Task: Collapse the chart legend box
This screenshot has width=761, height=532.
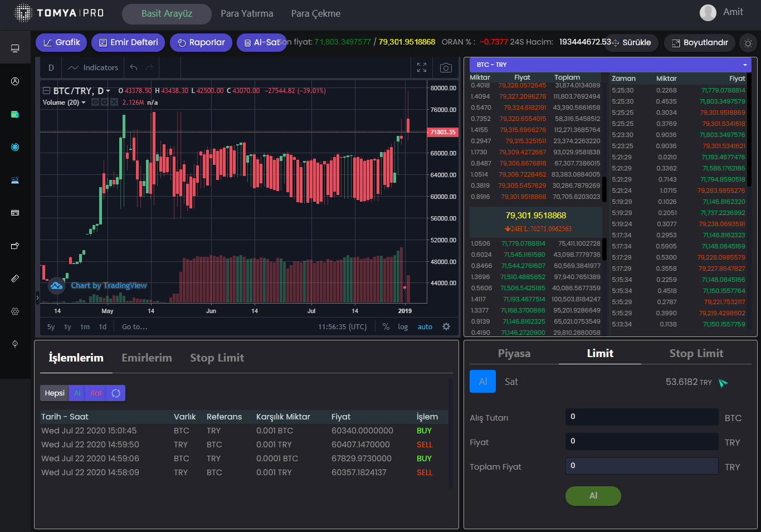Action: coord(47,91)
